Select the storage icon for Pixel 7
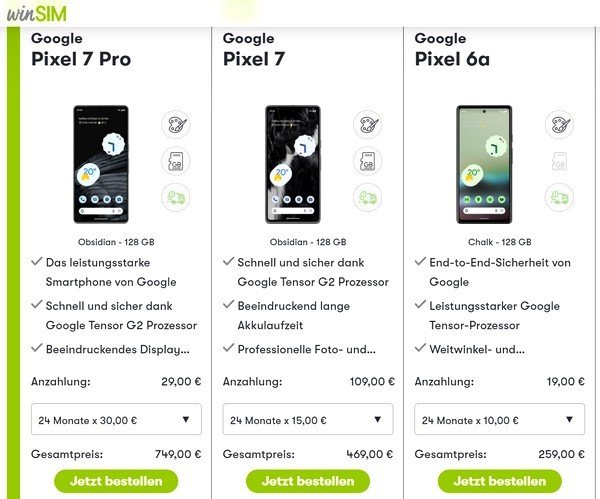This screenshot has width=600, height=499. tap(367, 161)
